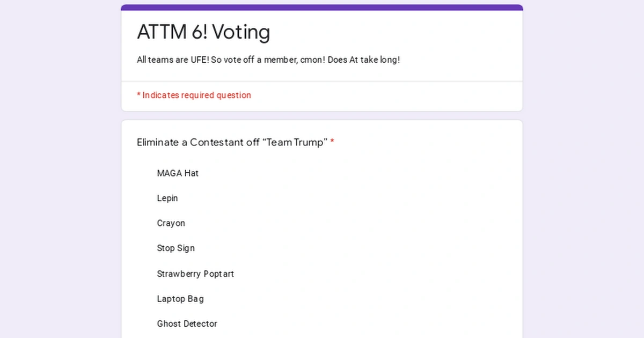Click the Indicates required question notice
This screenshot has width=644, height=338.
pyautogui.click(x=194, y=95)
